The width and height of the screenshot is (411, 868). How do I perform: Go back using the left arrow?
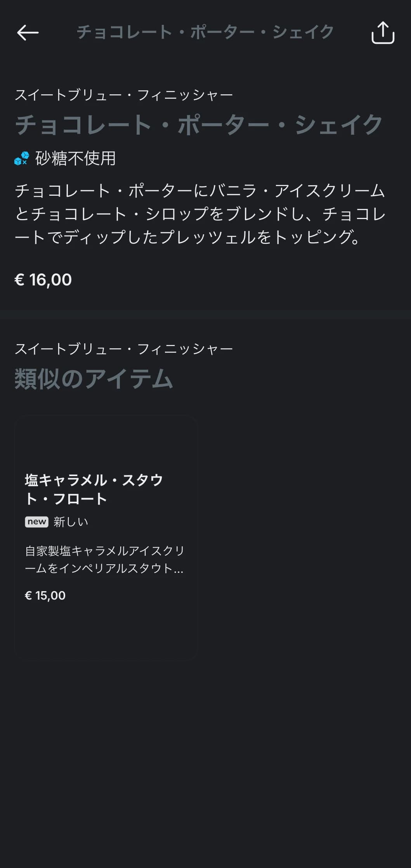[x=28, y=33]
